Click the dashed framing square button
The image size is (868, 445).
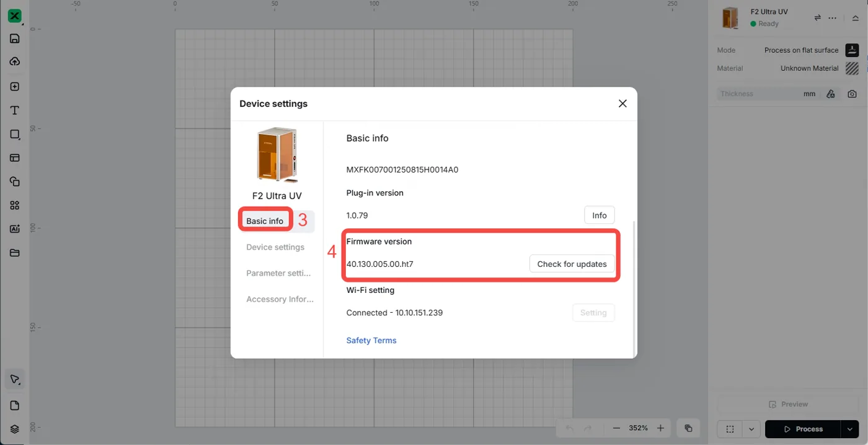730,429
